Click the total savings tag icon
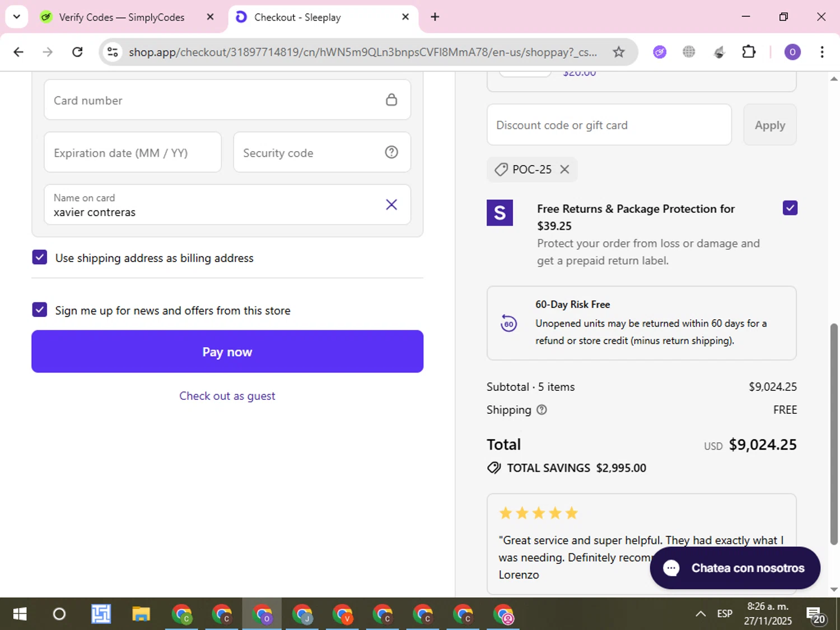This screenshot has width=840, height=630. [494, 468]
